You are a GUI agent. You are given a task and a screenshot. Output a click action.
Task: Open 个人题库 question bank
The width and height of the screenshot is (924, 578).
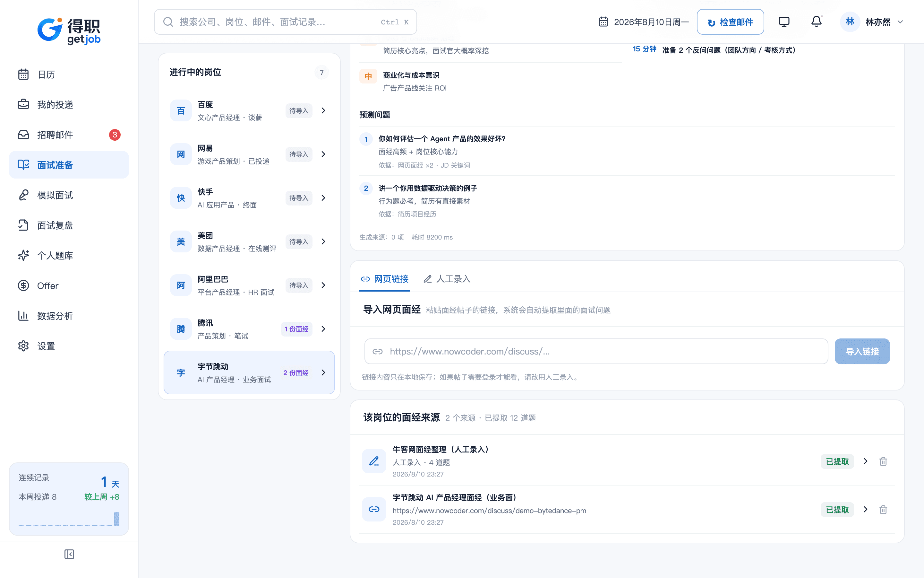tap(69, 255)
